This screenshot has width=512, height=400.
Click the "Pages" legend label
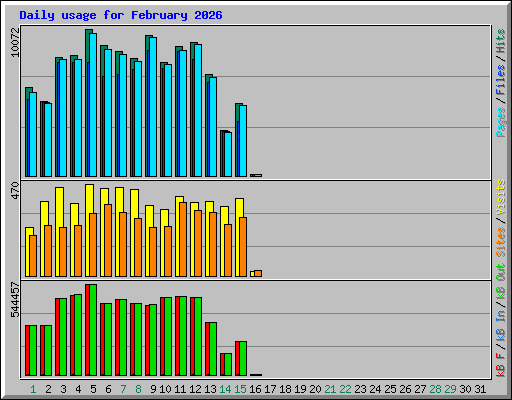(x=501, y=122)
